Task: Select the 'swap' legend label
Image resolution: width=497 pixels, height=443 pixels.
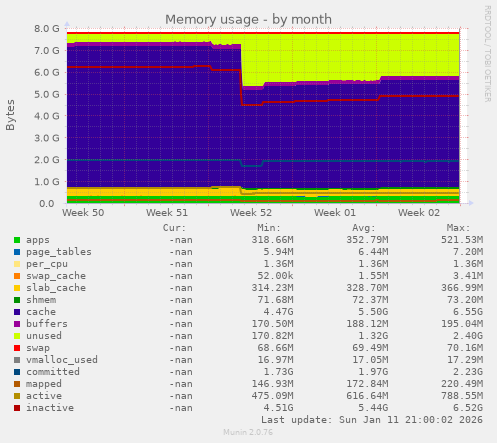Action: (38, 348)
